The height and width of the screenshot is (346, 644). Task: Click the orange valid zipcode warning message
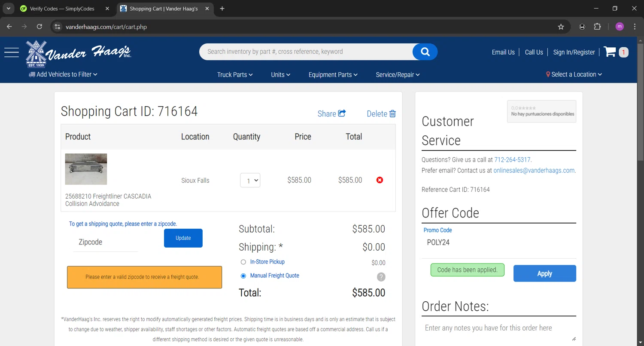tap(144, 277)
